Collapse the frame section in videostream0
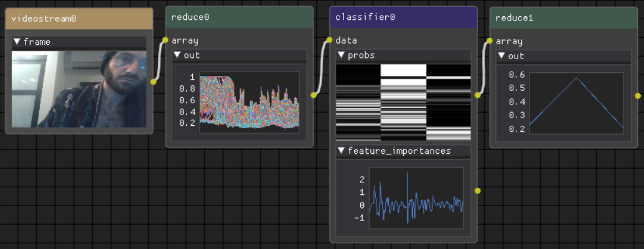Image resolution: width=644 pixels, height=249 pixels. [x=17, y=42]
